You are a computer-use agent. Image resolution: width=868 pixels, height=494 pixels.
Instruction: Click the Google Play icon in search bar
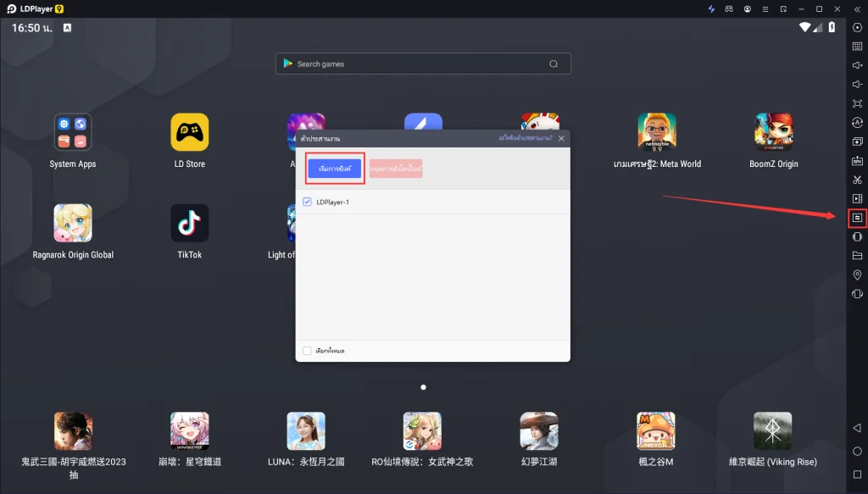(x=288, y=64)
